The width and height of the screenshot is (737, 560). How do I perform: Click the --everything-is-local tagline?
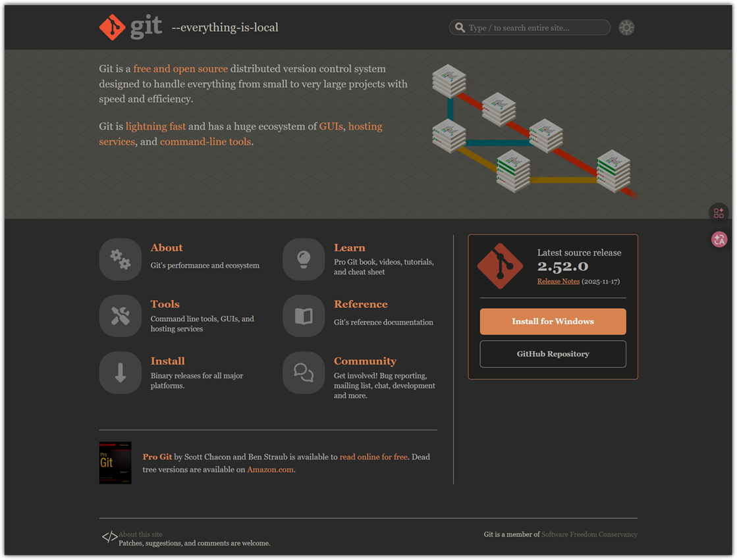coord(225,27)
